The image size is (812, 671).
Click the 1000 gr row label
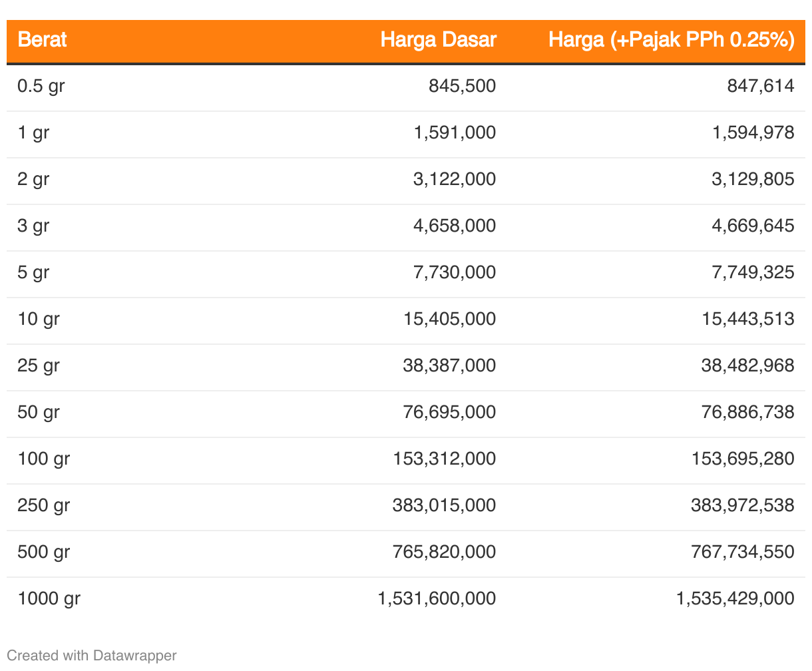(49, 598)
